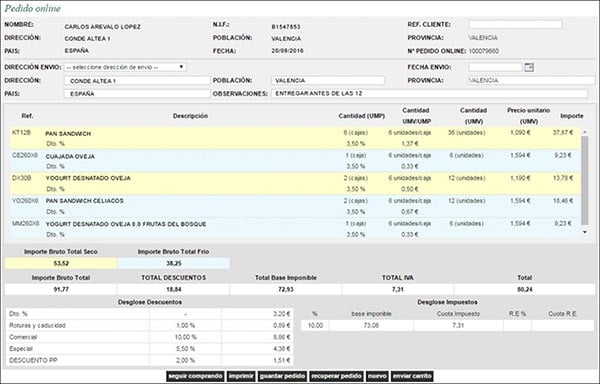600x384 pixels.
Task: Click the Importe Bruto Total value 91,77
Action: click(61, 290)
